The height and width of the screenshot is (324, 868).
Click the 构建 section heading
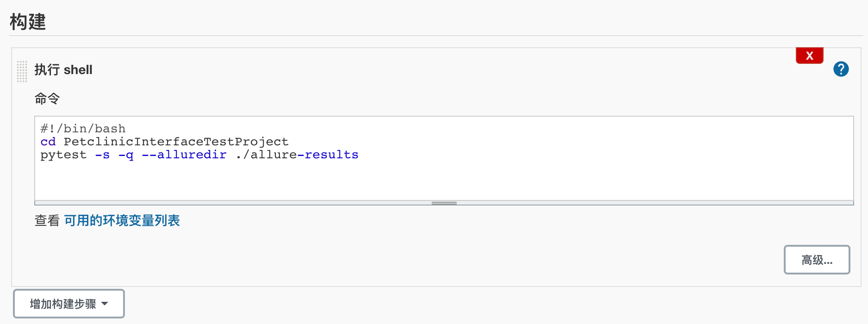click(x=28, y=22)
